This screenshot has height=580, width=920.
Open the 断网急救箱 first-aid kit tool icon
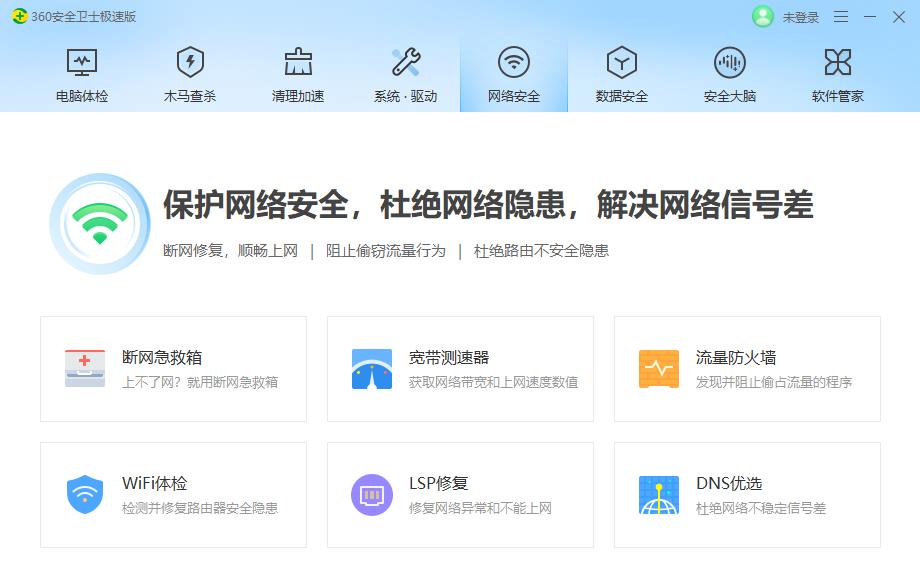click(x=83, y=367)
